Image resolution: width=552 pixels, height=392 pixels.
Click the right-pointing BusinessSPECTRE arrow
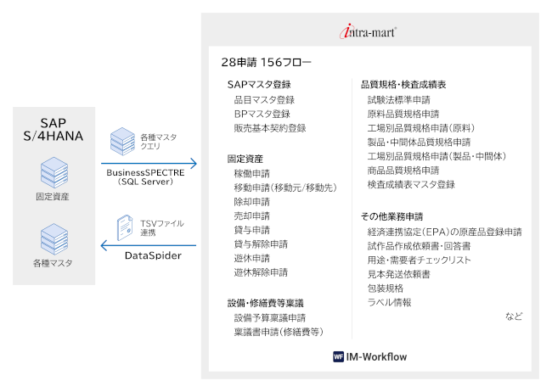pyautogui.click(x=149, y=162)
